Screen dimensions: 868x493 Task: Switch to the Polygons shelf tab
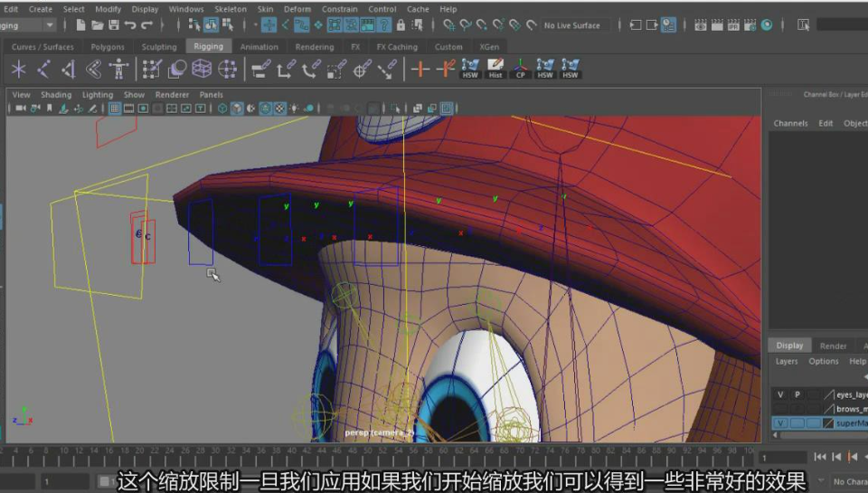coord(108,47)
